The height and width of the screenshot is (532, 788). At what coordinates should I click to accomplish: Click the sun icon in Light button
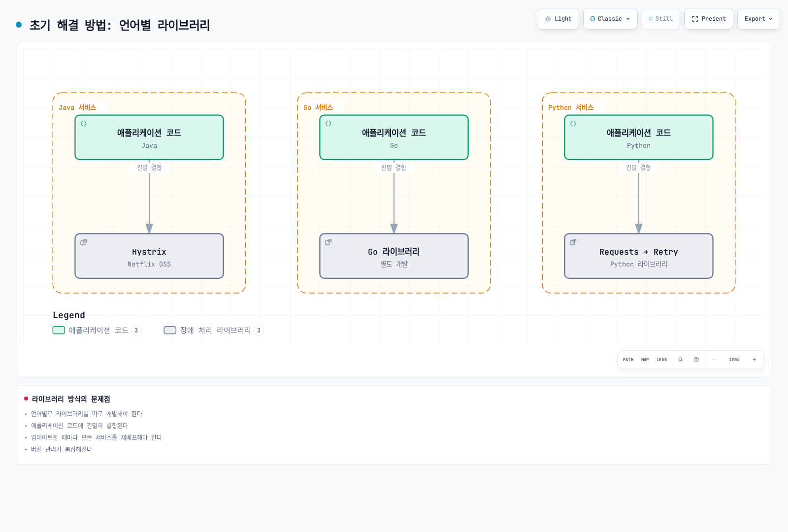548,19
